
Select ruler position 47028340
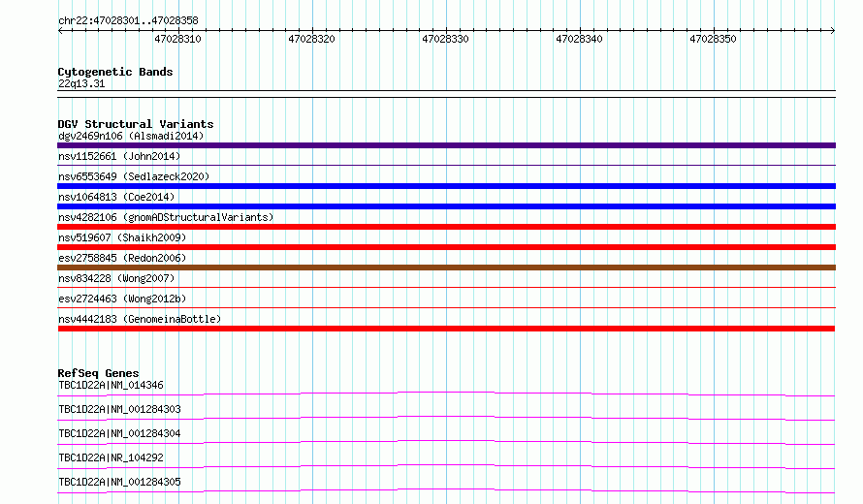(x=579, y=39)
